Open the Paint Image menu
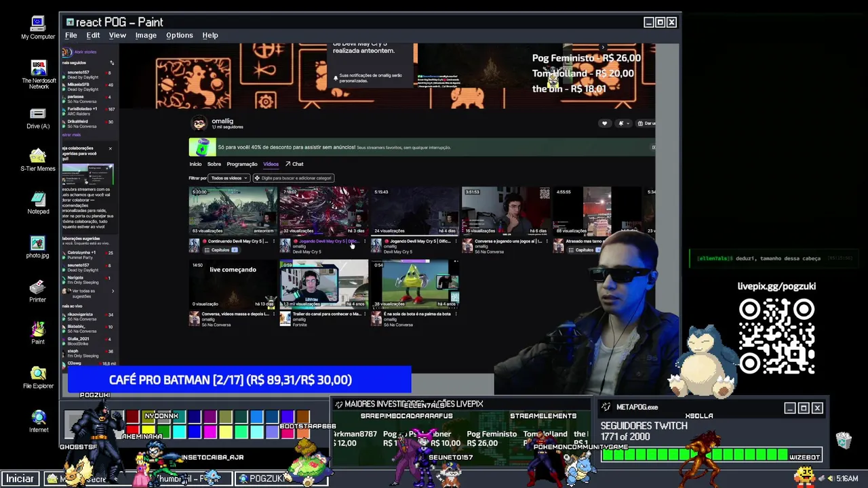This screenshot has height=488, width=868. (146, 35)
